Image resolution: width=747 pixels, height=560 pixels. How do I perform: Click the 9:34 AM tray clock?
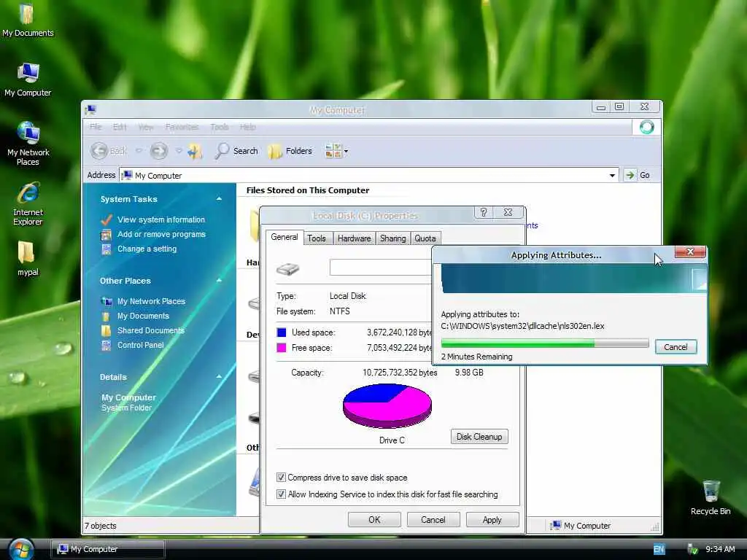coord(720,550)
